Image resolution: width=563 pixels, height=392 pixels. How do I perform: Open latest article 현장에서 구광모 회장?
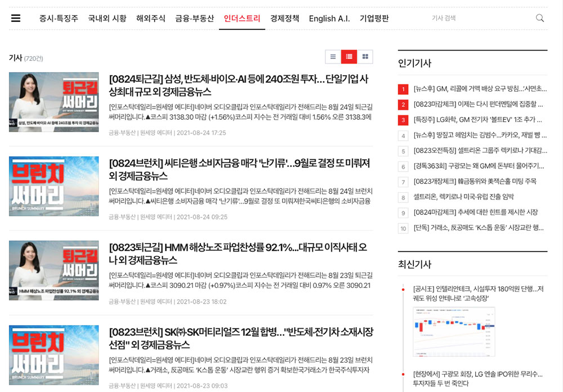pyautogui.click(x=477, y=379)
